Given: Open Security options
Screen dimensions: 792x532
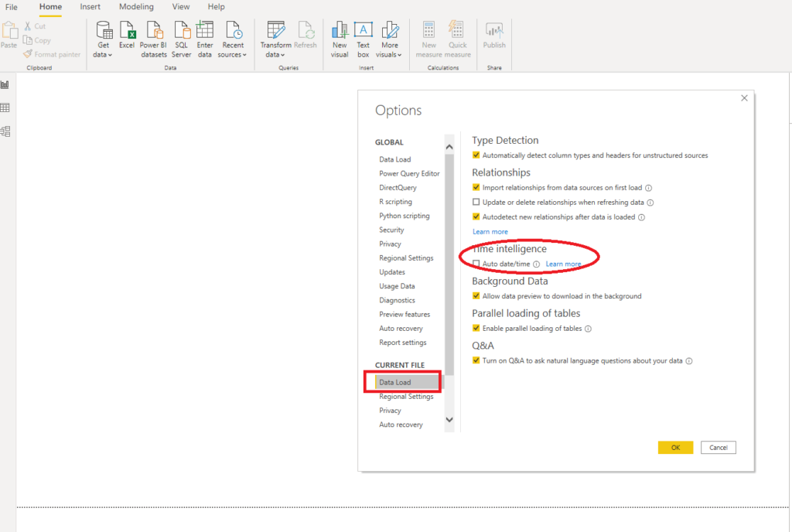Looking at the screenshot, I should pos(391,230).
